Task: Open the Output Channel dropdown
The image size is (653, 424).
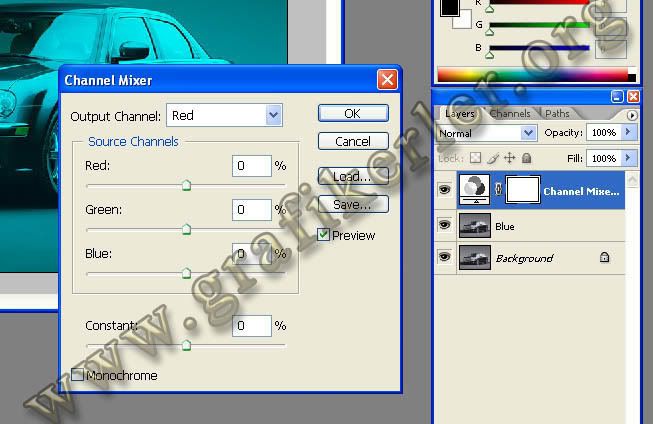Action: (x=274, y=115)
